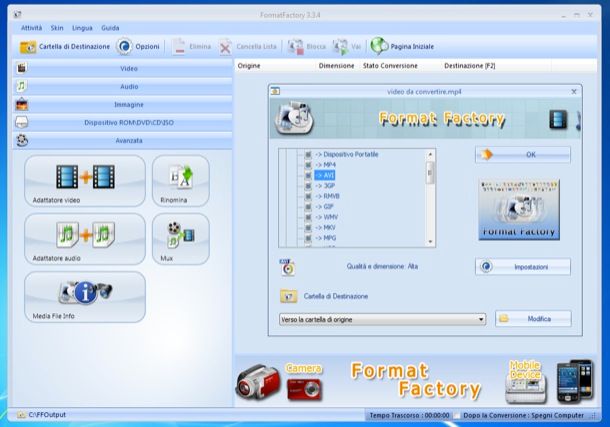The image size is (610, 427).
Task: Open the Opzioni settings
Action: [138, 47]
